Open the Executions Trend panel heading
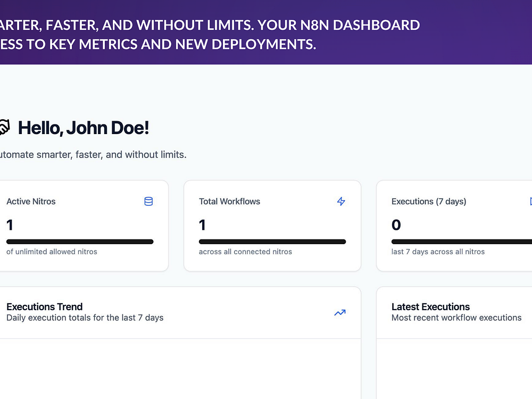The image size is (532, 399). [x=45, y=307]
